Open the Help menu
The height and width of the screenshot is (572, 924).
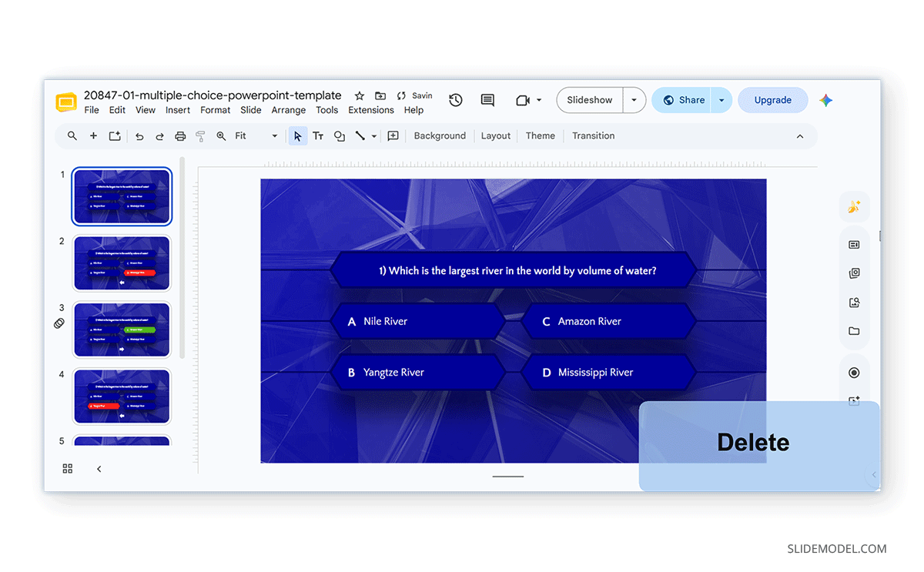click(413, 110)
